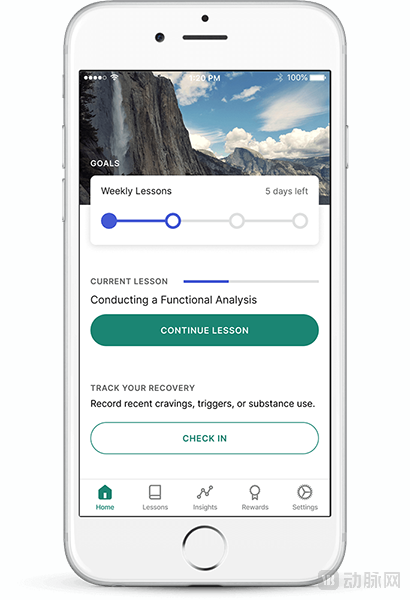Tap the battery indicator icon
The height and width of the screenshot is (600, 410).
318,78
